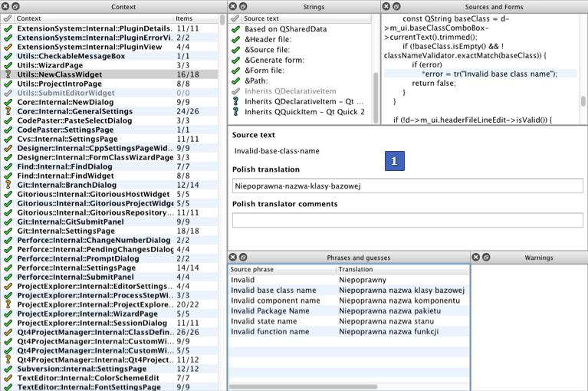Toggle done status of 'Inherits QQuickItem' string
588x391 pixels.
click(x=236, y=112)
